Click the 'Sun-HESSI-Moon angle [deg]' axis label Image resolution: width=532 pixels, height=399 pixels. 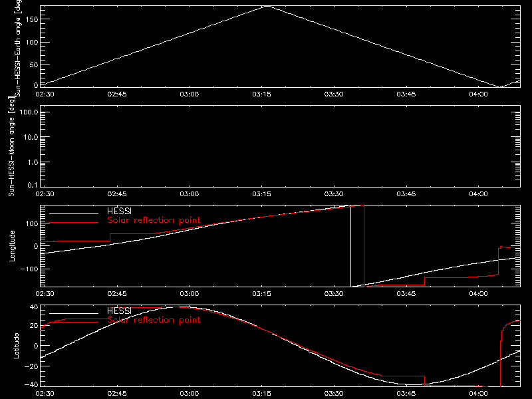click(11, 146)
